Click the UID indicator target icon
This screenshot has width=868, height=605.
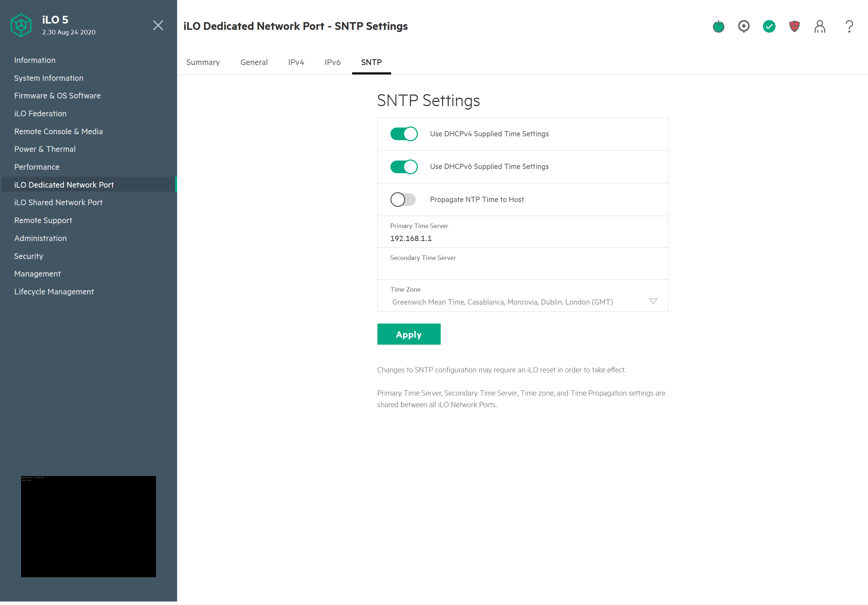(x=744, y=26)
